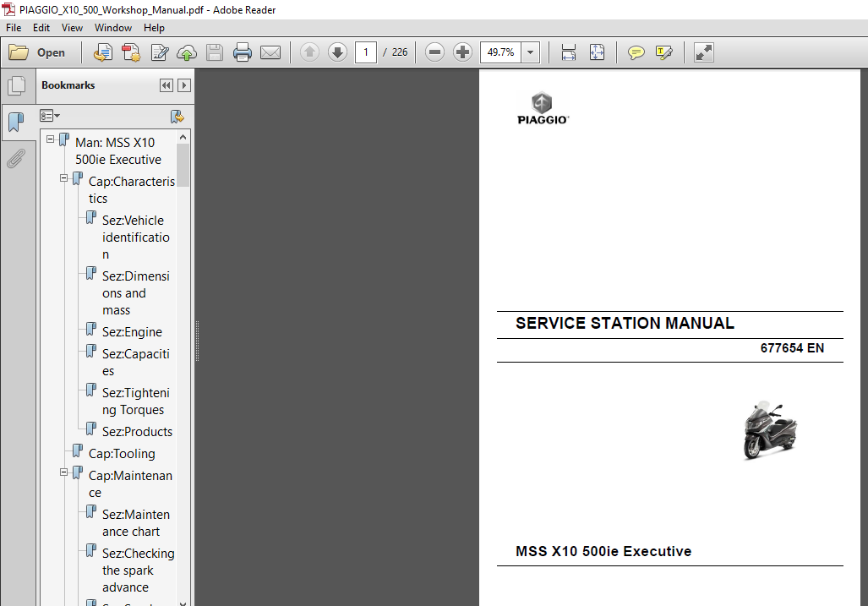Collapse the Cap:Characteristics bookmark node
The image size is (868, 606).
click(x=63, y=178)
